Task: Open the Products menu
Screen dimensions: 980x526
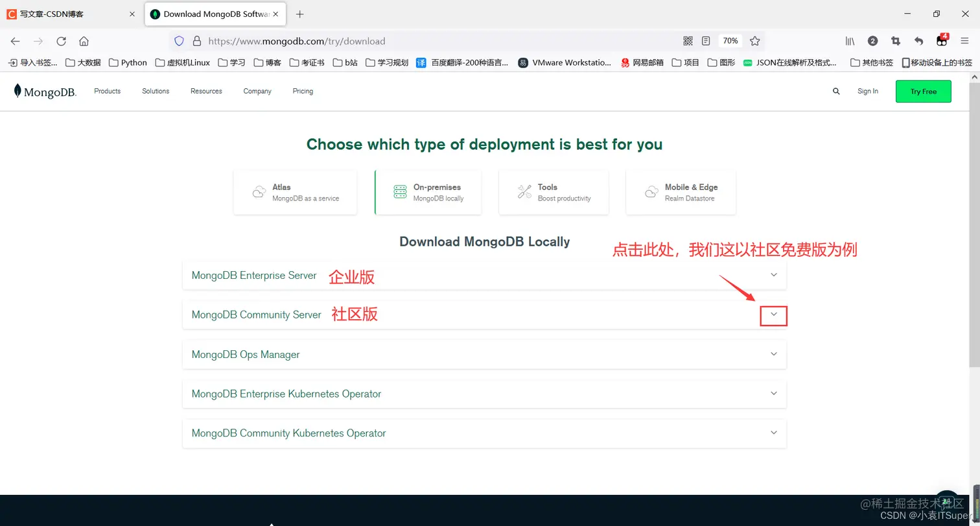Action: click(x=107, y=91)
